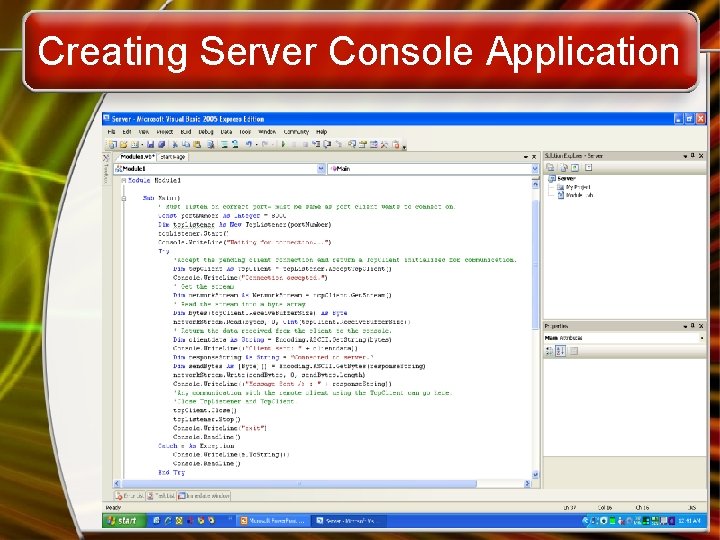
Task: Open Properties panel window position dropdown
Action: tap(685, 326)
